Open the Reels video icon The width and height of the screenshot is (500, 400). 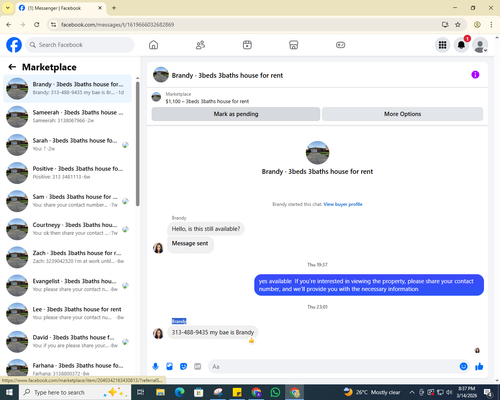(247, 45)
